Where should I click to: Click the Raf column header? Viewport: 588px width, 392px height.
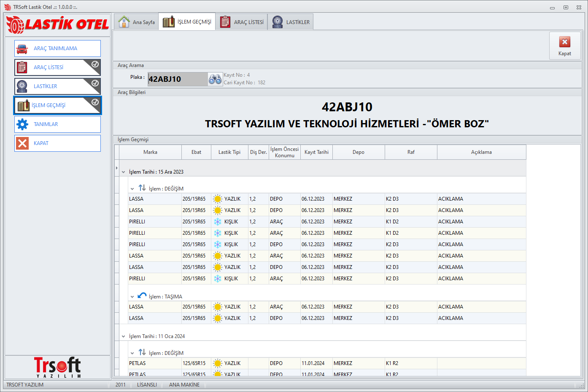point(411,152)
